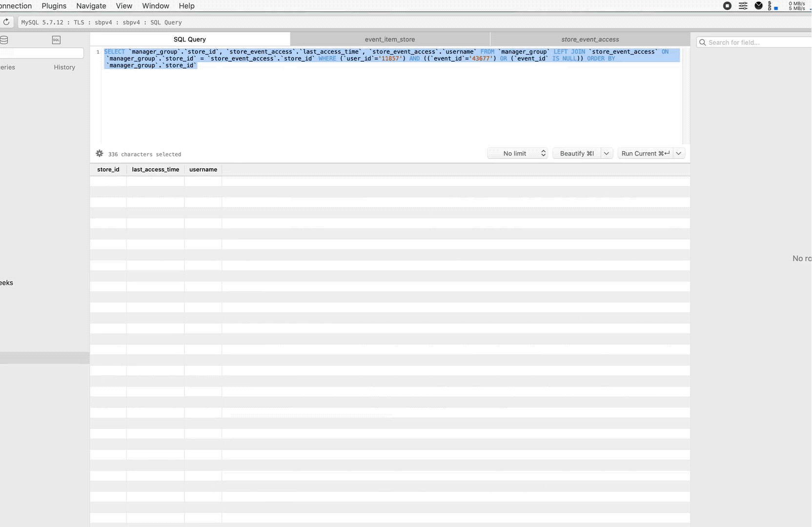Open the Navigate menu
The height and width of the screenshot is (527, 812).
(91, 6)
